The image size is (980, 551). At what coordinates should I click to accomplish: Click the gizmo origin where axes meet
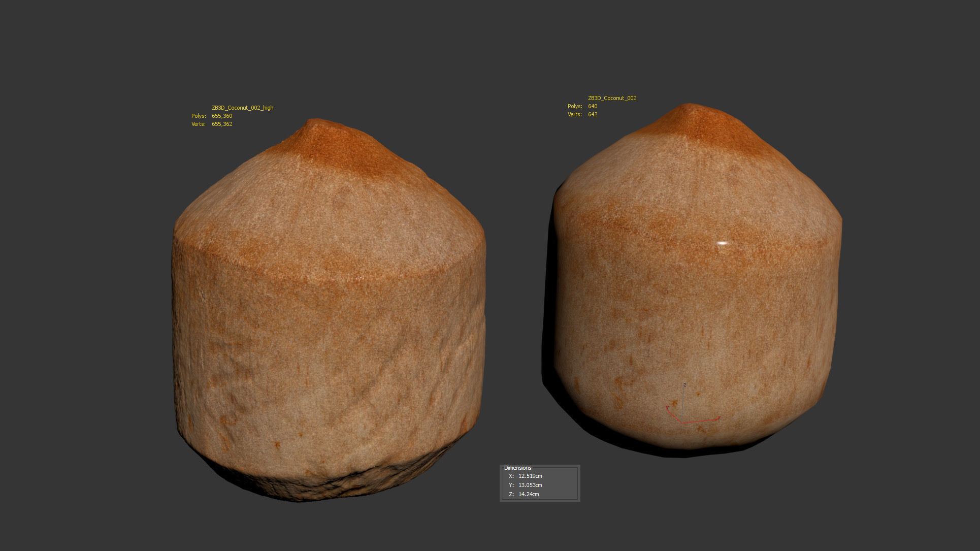tap(682, 423)
